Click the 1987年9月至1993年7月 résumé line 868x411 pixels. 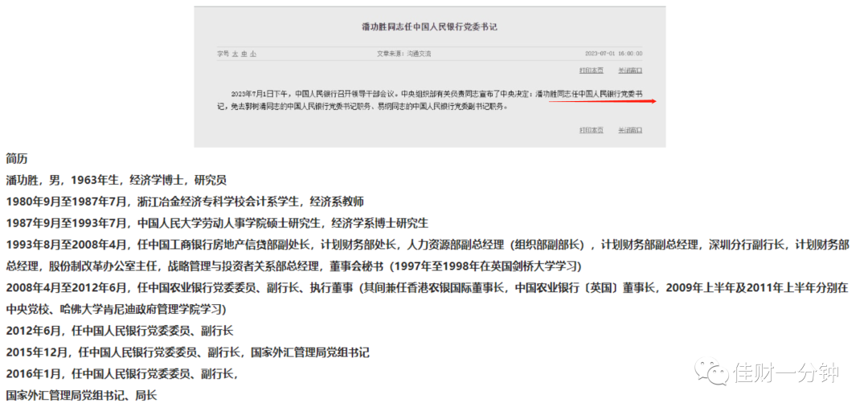217,223
